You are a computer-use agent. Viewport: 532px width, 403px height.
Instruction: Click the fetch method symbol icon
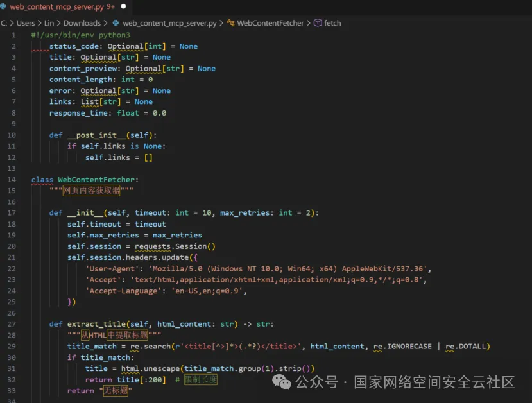[x=317, y=23]
